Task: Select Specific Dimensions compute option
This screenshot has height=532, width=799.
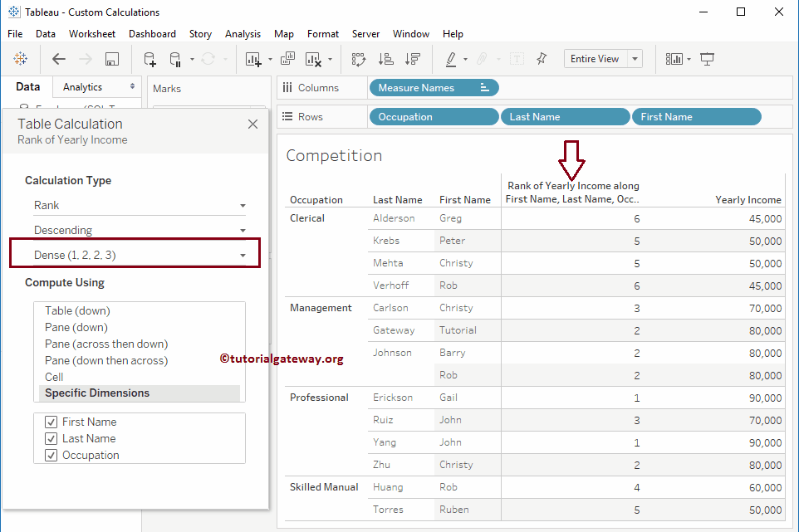Action: click(x=139, y=393)
